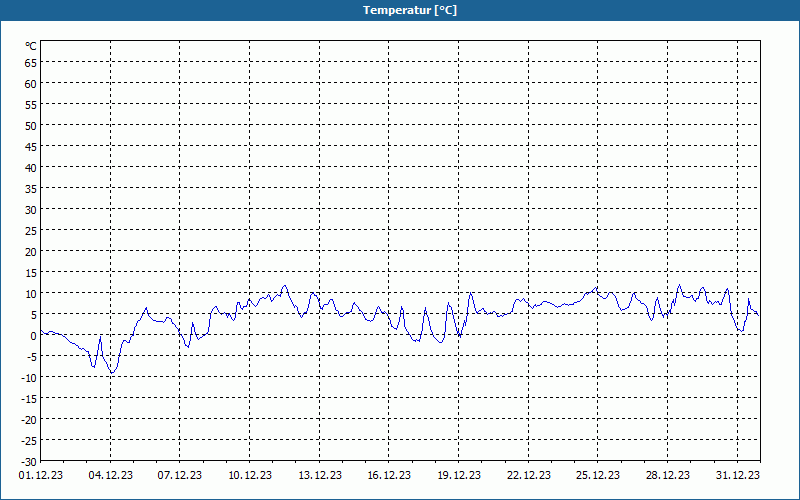Click the 45 y-axis label

[x=31, y=147]
